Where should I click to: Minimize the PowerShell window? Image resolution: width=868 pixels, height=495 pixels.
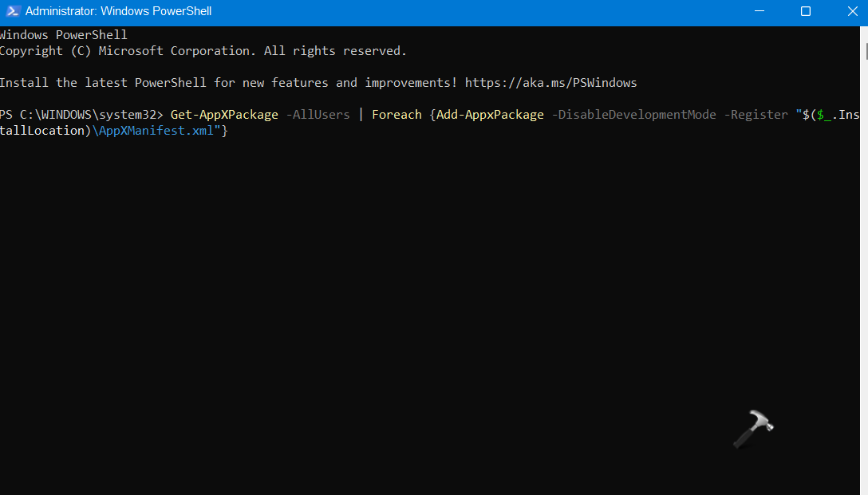(762, 12)
